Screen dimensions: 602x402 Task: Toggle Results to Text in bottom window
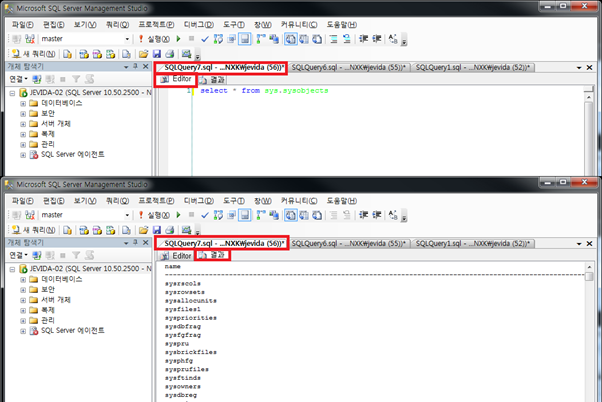291,215
